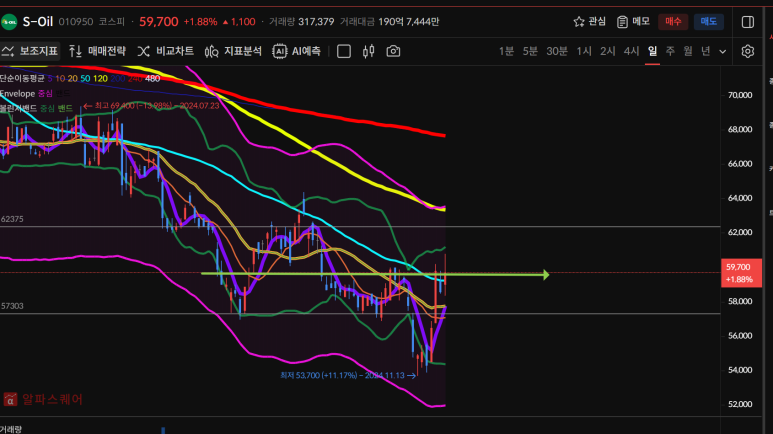The image size is (773, 434).
Task: Toggle the 20-day moving average legend
Action: point(72,79)
